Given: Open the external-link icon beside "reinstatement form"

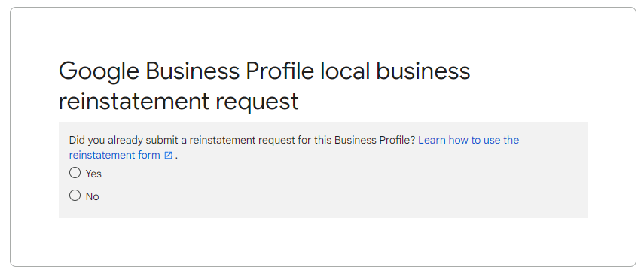Looking at the screenshot, I should [x=169, y=156].
